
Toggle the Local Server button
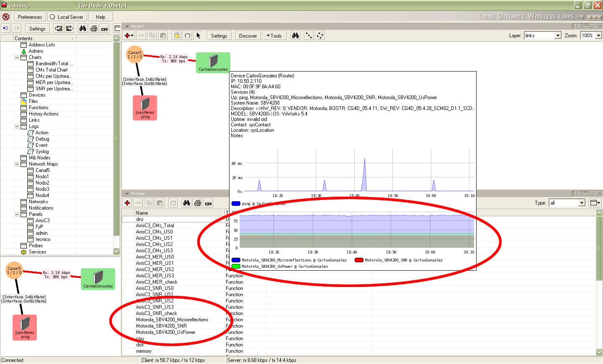[x=67, y=17]
